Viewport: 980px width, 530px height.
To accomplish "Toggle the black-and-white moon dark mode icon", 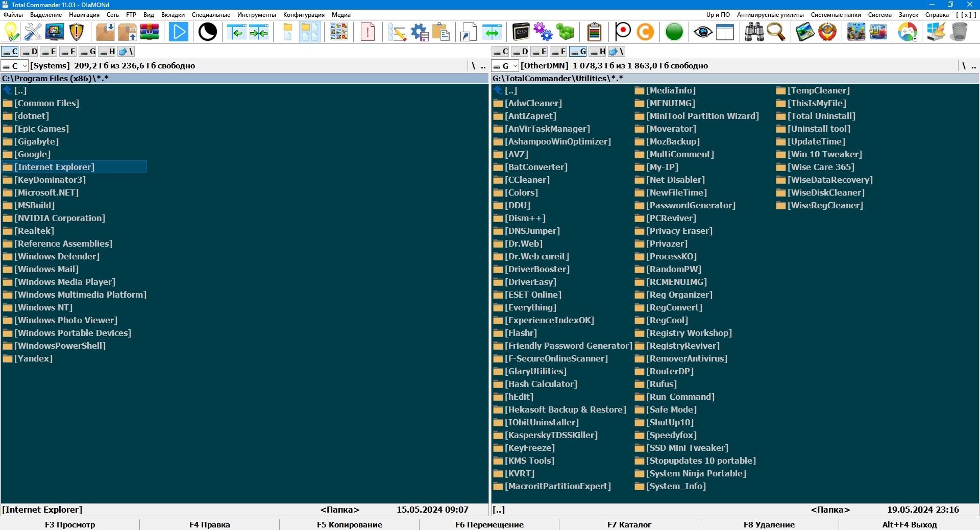I will click(207, 32).
